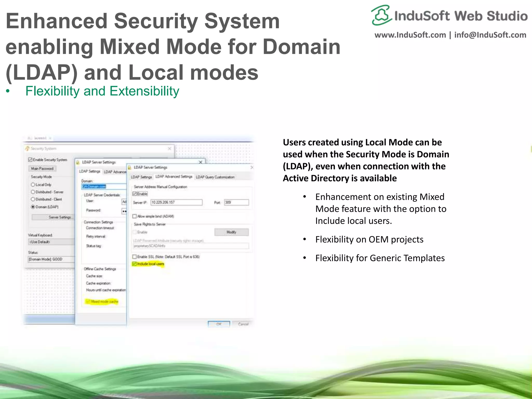Image resolution: width=532 pixels, height=399 pixels.
Task: Switch to LDAP Advanced Settings tab
Action: click(x=174, y=177)
